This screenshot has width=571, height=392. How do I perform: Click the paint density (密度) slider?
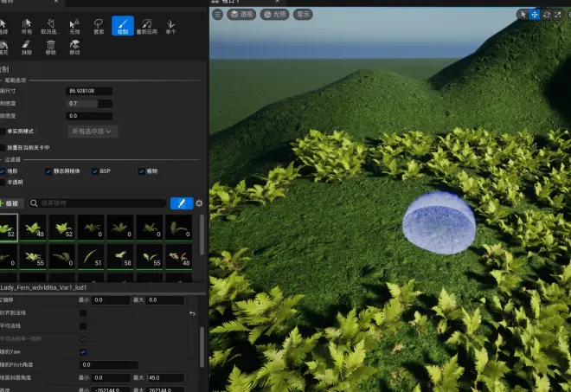pos(90,103)
